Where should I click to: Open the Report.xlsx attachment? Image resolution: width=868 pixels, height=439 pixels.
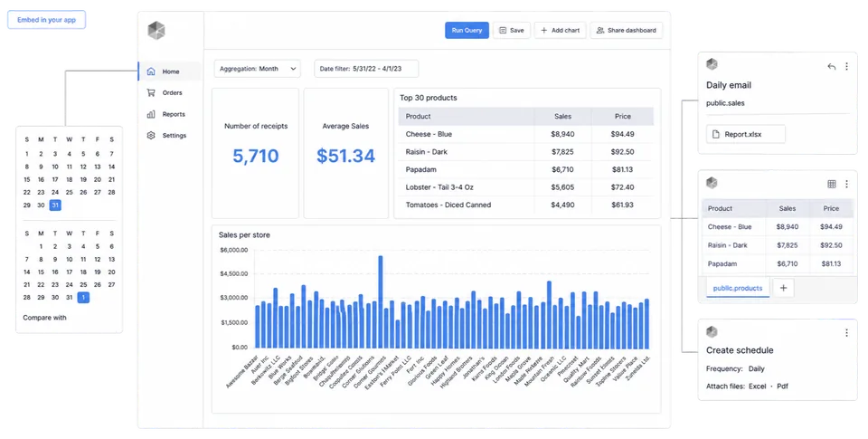746,134
